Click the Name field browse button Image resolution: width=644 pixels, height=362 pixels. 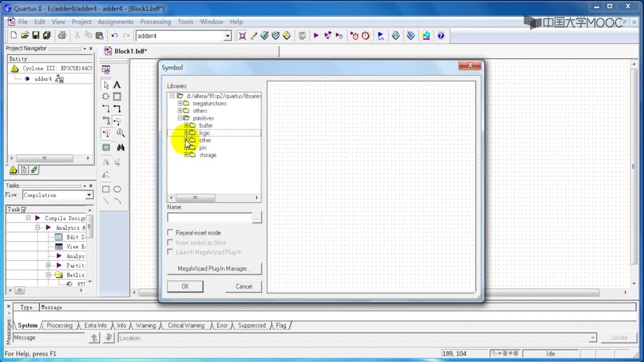(257, 217)
